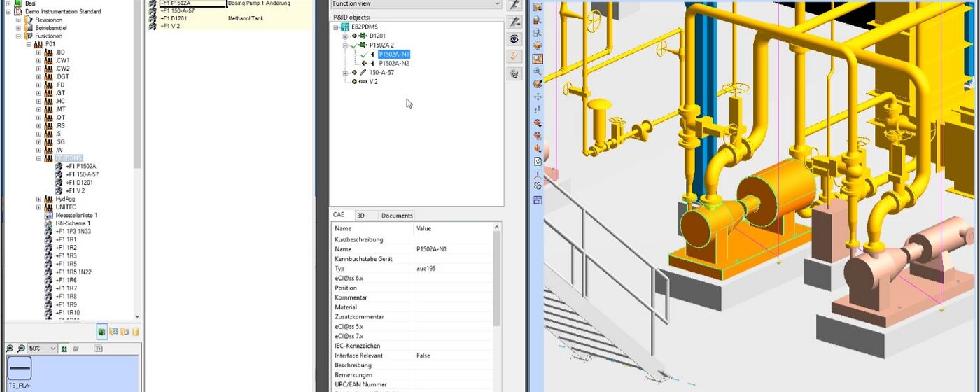Viewport: 980px width, 392px height.
Task: Click the orange checkmark button beside P&ID objects
Action: coord(514,57)
